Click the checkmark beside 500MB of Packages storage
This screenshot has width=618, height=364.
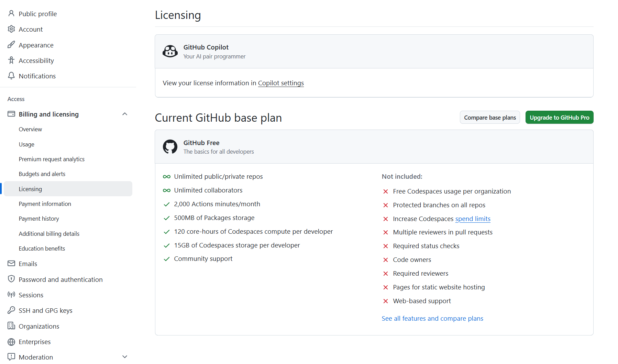click(x=167, y=218)
